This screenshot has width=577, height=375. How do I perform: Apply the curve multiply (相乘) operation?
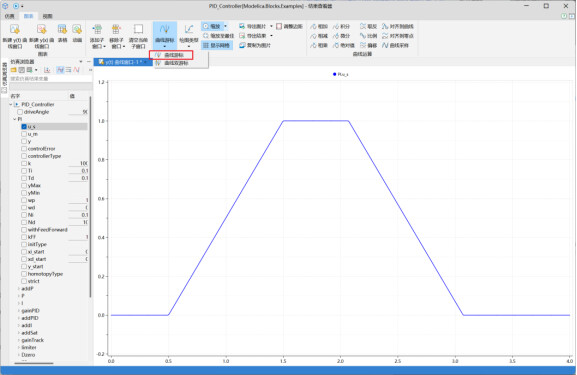tap(319, 46)
